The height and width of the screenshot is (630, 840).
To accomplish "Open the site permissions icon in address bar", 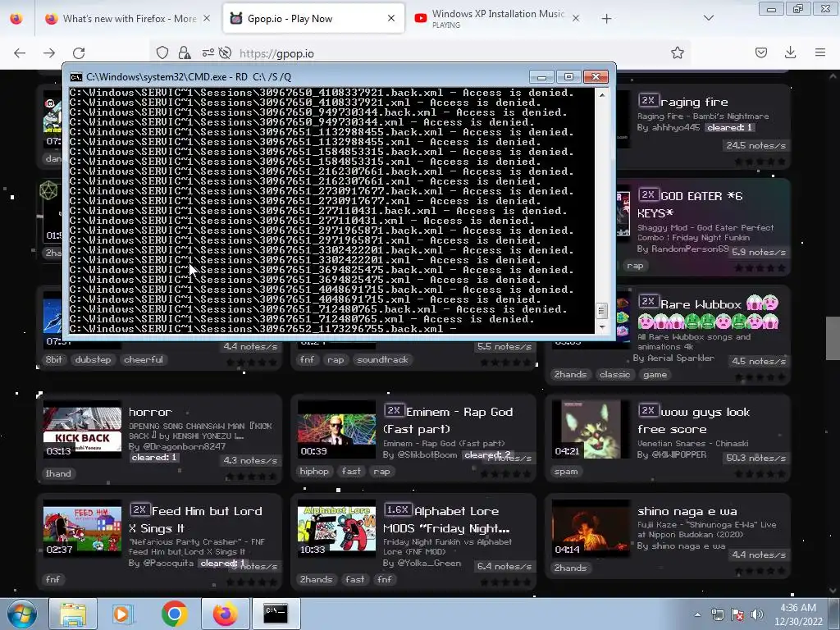I will point(208,52).
